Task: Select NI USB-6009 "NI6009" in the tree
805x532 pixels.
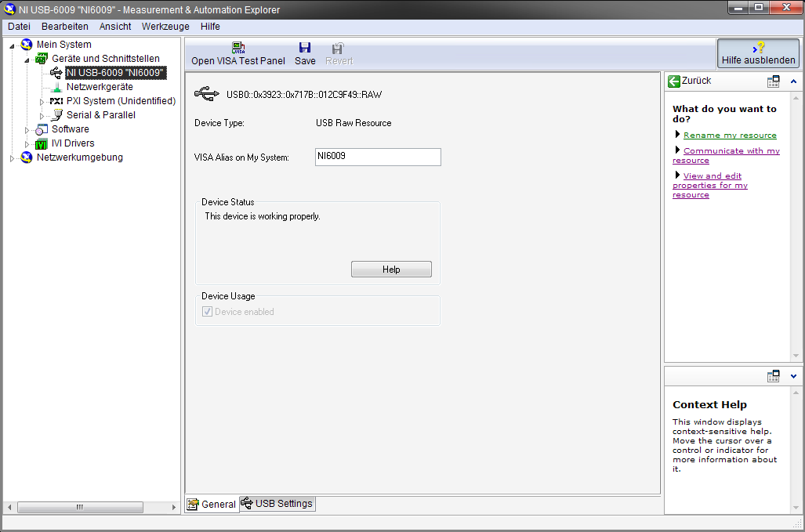Action: point(115,73)
